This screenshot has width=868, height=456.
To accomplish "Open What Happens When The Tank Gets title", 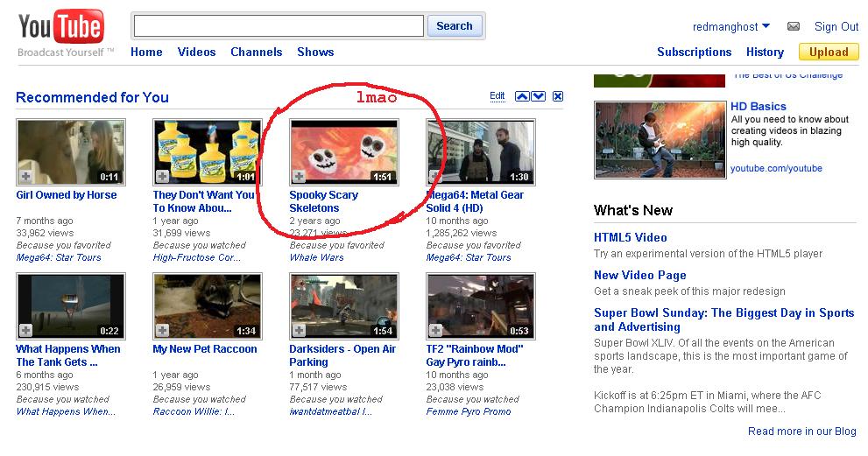I will pos(68,355).
